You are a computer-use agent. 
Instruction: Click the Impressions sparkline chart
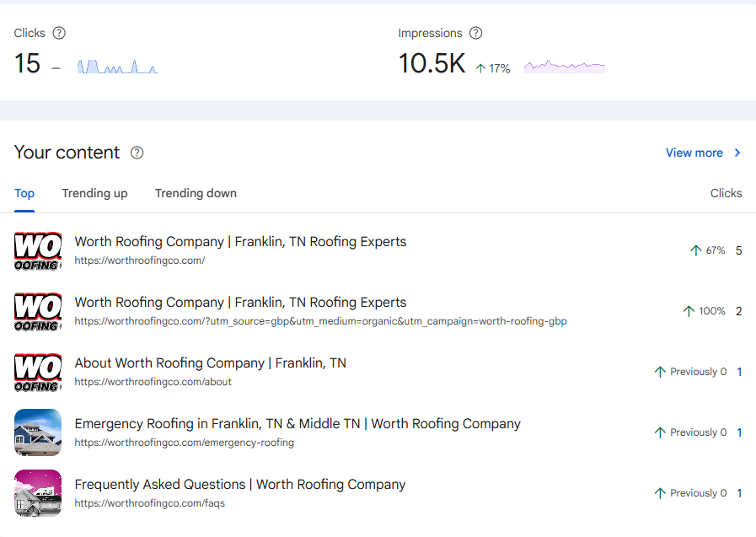(565, 67)
